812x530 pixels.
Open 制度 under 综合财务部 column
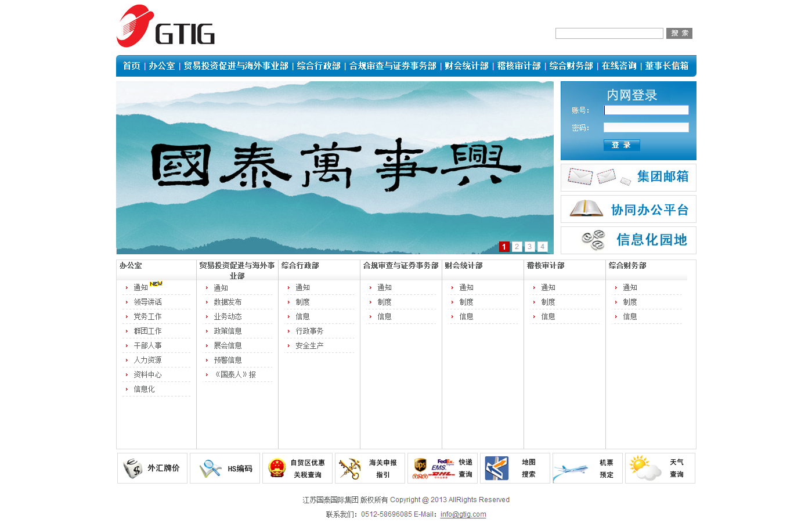coord(630,302)
